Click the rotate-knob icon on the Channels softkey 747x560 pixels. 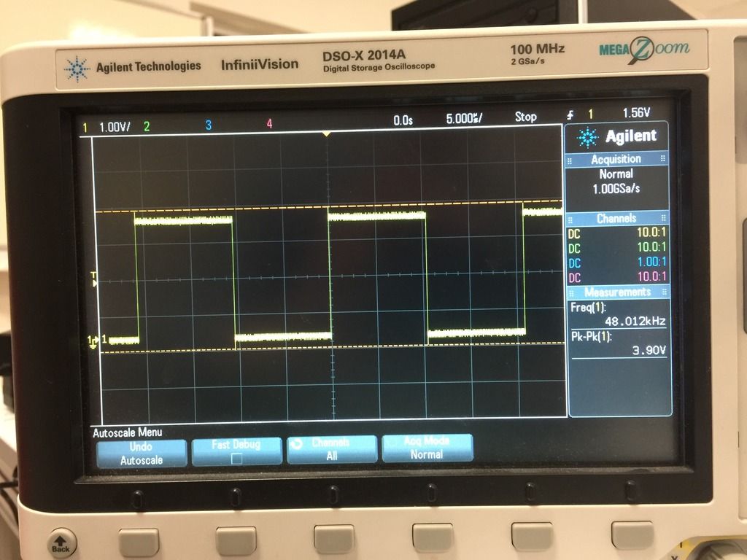[296, 443]
